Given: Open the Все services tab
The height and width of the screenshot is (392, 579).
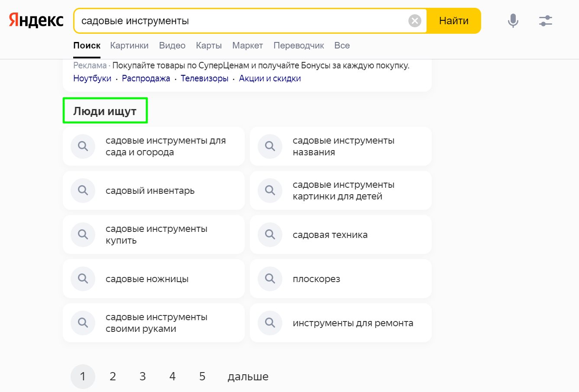Looking at the screenshot, I should point(342,45).
